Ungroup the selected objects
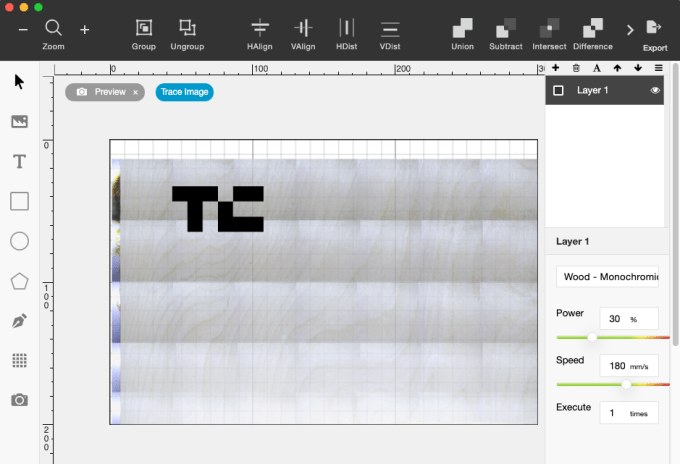 [187, 34]
